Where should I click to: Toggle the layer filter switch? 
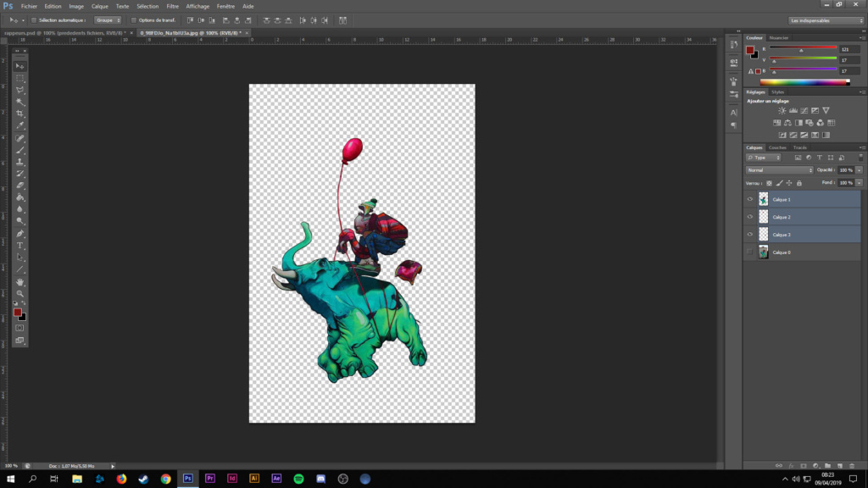pyautogui.click(x=860, y=158)
